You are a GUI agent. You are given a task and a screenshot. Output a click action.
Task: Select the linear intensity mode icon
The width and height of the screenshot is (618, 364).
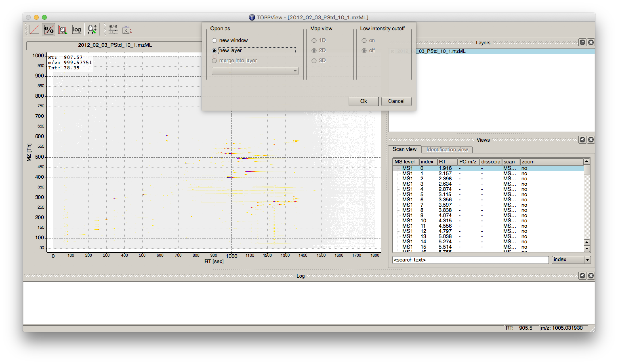[34, 30]
